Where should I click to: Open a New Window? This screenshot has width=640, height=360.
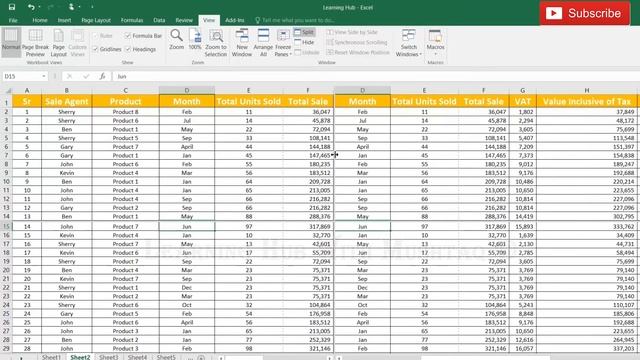[242, 43]
